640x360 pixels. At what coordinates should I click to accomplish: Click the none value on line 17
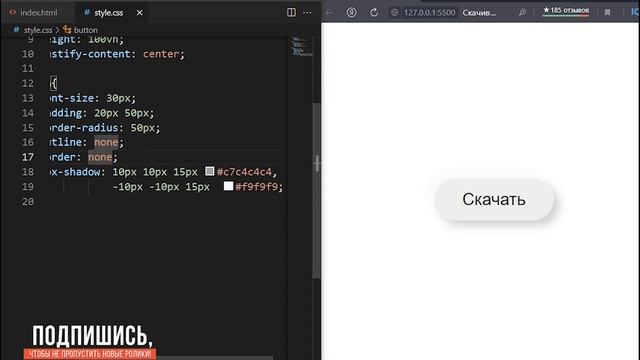pyautogui.click(x=100, y=157)
